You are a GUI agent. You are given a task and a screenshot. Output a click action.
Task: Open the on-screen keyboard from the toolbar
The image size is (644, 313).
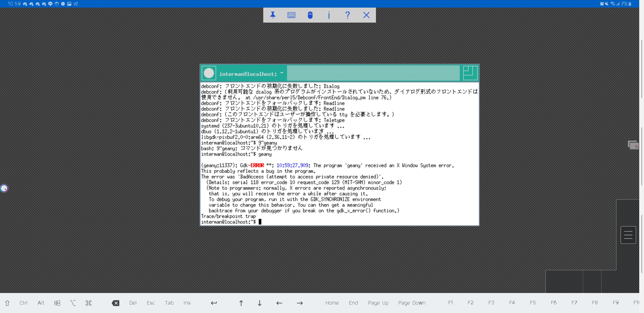[291, 15]
